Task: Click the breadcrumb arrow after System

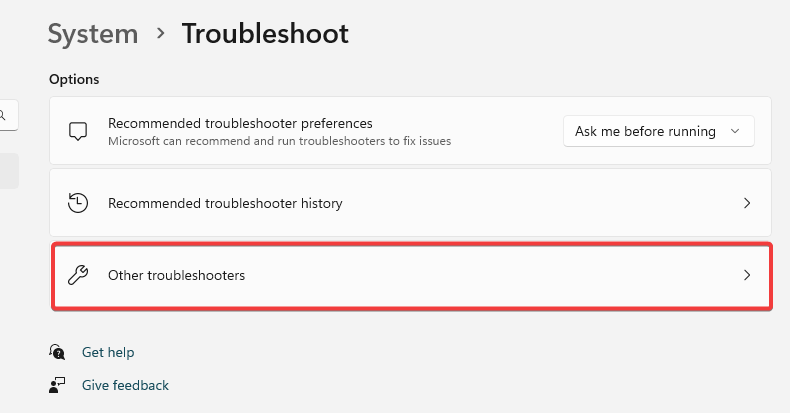Action: pos(160,34)
